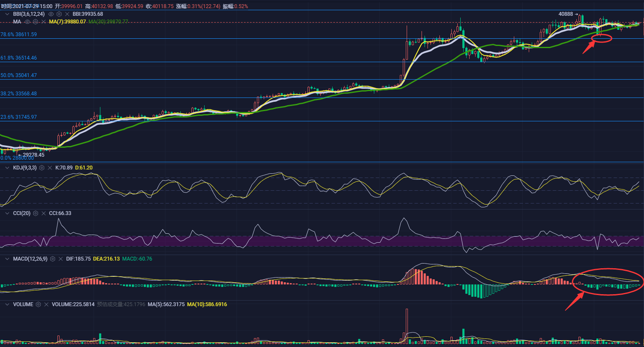
Task: Open CCI(20) settings hexagon icon
Action: [x=36, y=213]
